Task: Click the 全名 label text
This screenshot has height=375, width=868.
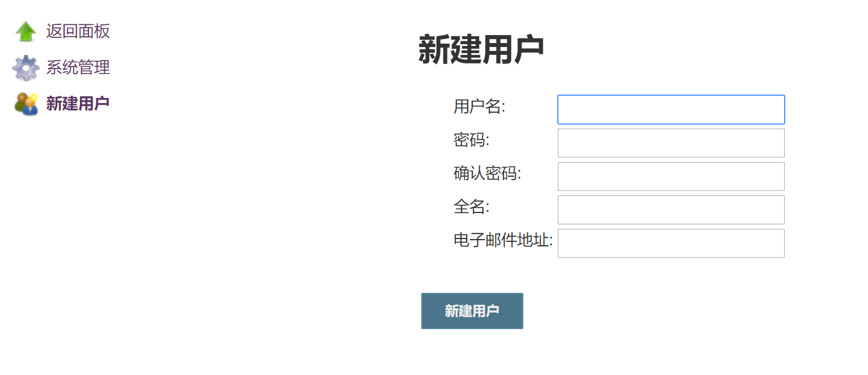Action: point(471,207)
